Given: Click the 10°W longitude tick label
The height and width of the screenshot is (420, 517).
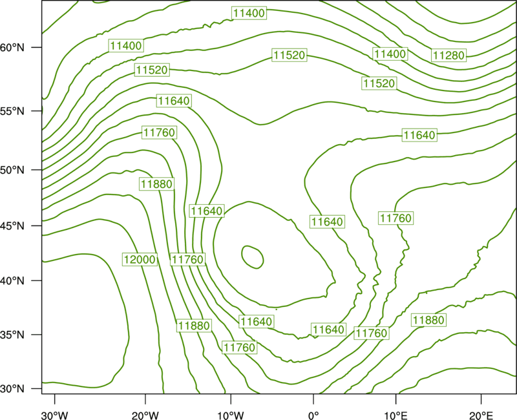Looking at the screenshot, I should pyautogui.click(x=230, y=415).
